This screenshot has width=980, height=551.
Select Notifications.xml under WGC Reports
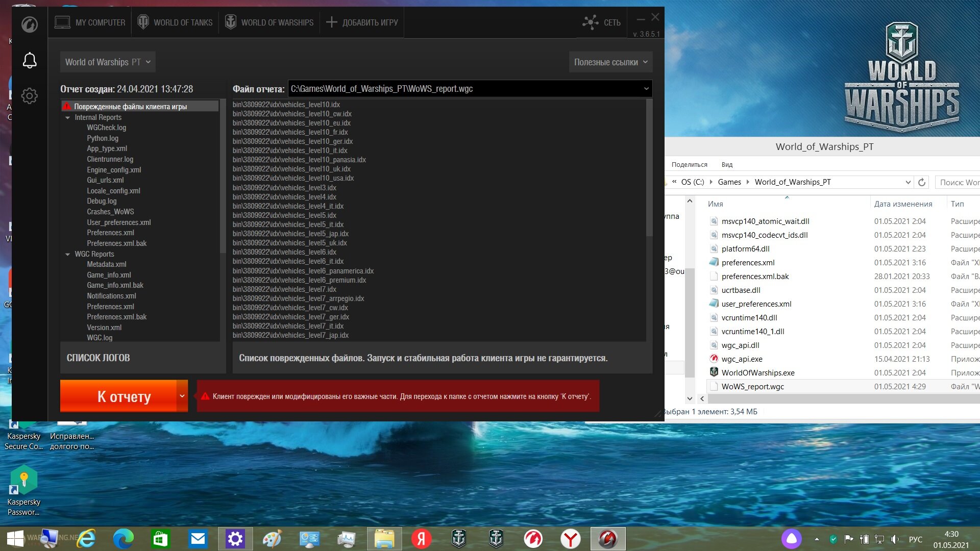(111, 296)
